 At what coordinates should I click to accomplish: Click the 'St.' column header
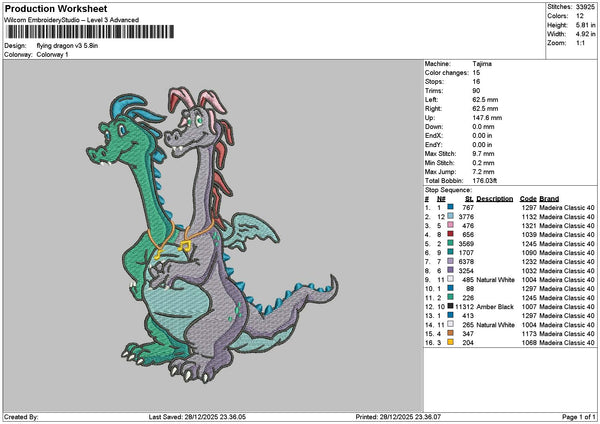tap(470, 199)
